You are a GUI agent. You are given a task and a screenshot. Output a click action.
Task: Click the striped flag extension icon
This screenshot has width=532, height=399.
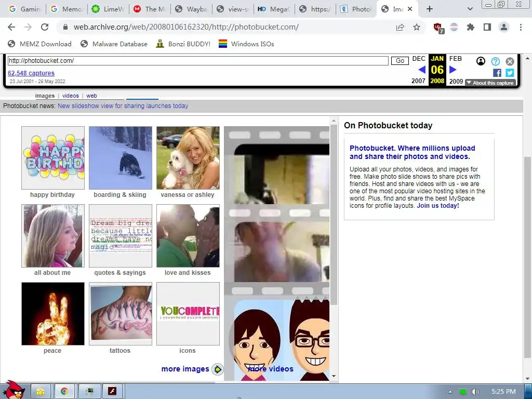[x=454, y=27]
